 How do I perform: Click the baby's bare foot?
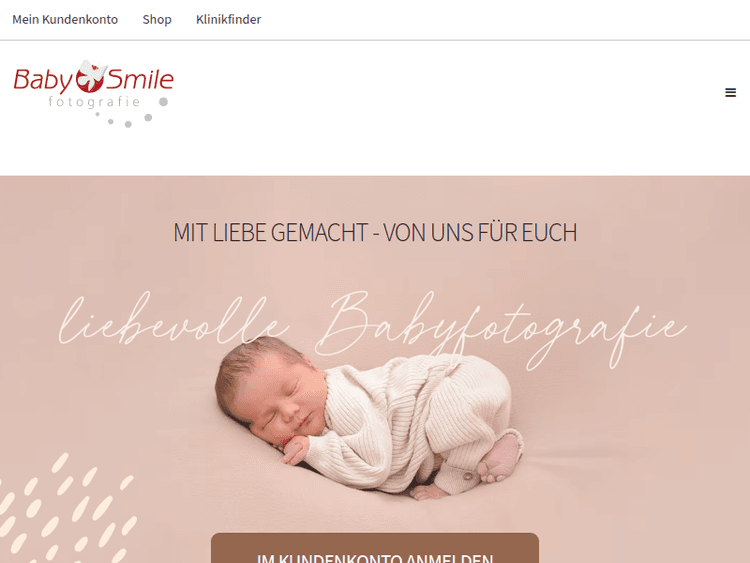click(x=500, y=458)
